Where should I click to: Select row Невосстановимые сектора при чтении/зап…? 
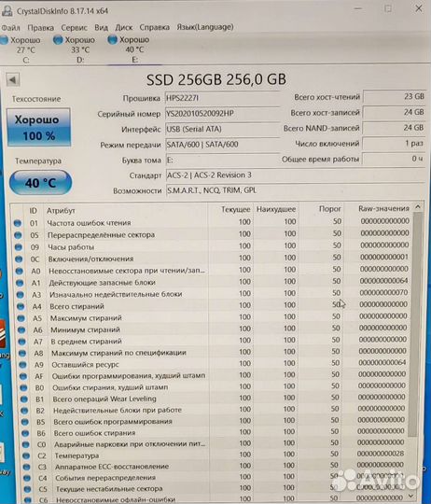click(x=213, y=271)
